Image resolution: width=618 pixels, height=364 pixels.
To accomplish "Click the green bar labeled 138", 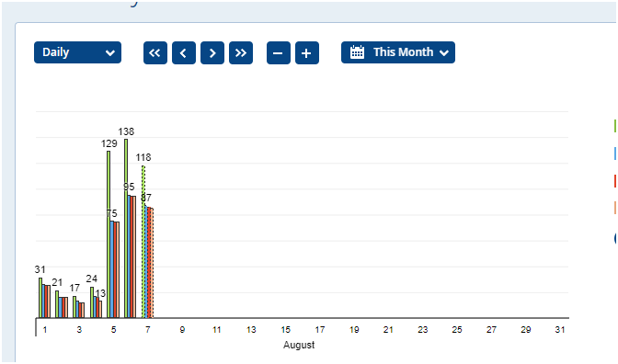I will [x=126, y=228].
